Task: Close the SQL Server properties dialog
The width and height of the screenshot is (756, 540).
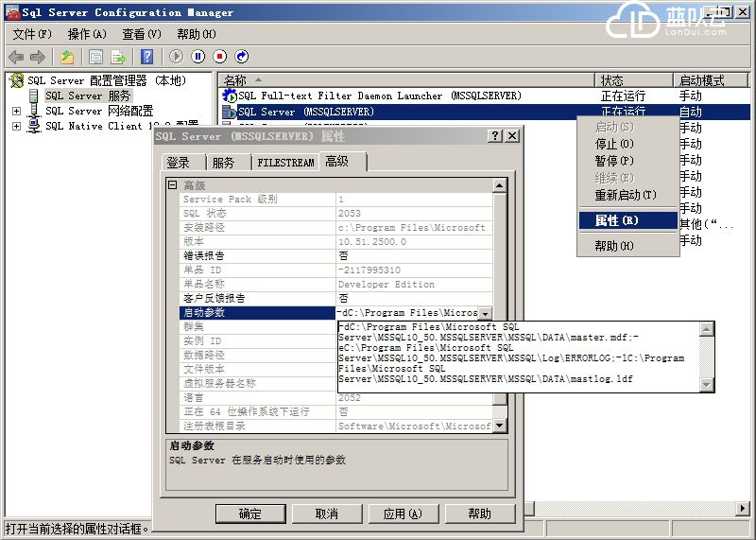Action: [x=512, y=136]
